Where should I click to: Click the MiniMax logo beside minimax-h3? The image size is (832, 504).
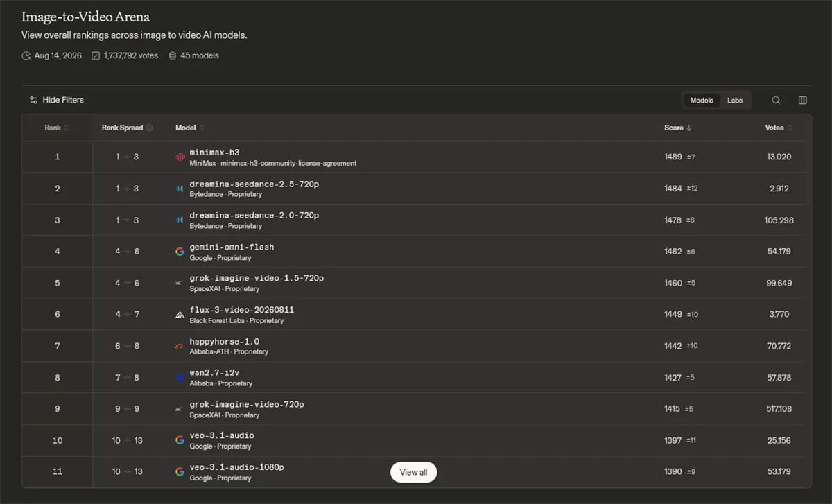tap(180, 157)
